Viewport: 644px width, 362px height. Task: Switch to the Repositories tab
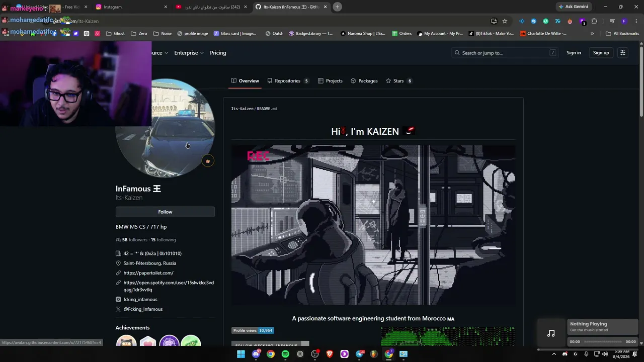288,81
